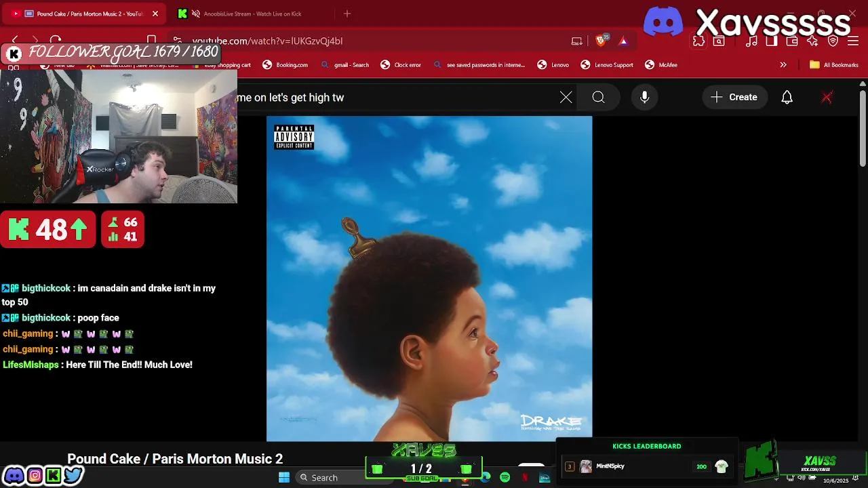Click the media control music note icon
Screen dimensions: 868x488
pyautogui.click(x=751, y=41)
